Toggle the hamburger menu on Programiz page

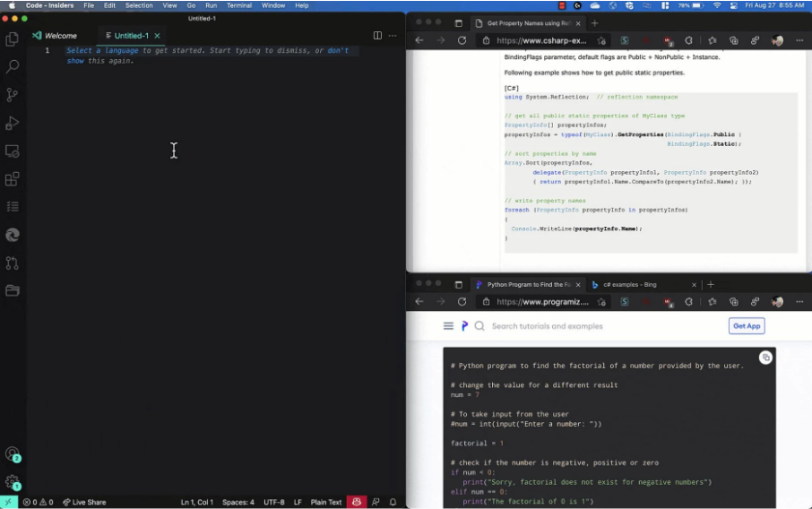[448, 326]
